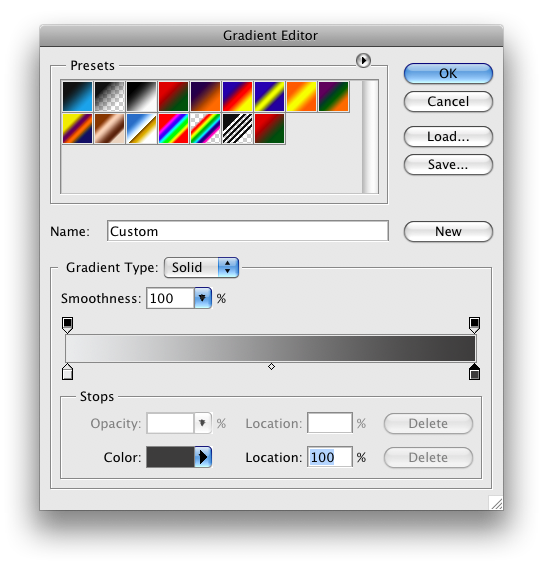Open the Load... gradients dialog
Image resolution: width=543 pixels, height=565 pixels.
point(448,137)
